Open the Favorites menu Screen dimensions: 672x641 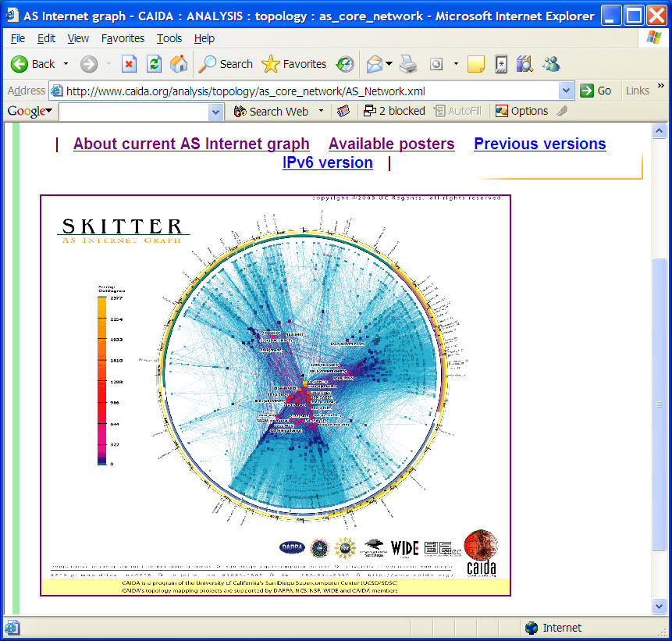pyautogui.click(x=123, y=38)
